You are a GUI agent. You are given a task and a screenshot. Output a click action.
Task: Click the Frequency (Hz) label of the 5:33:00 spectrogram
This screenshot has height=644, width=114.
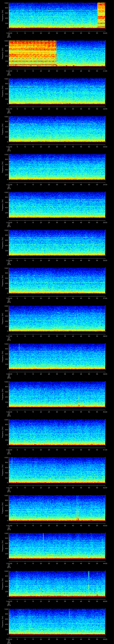[x=3, y=167]
